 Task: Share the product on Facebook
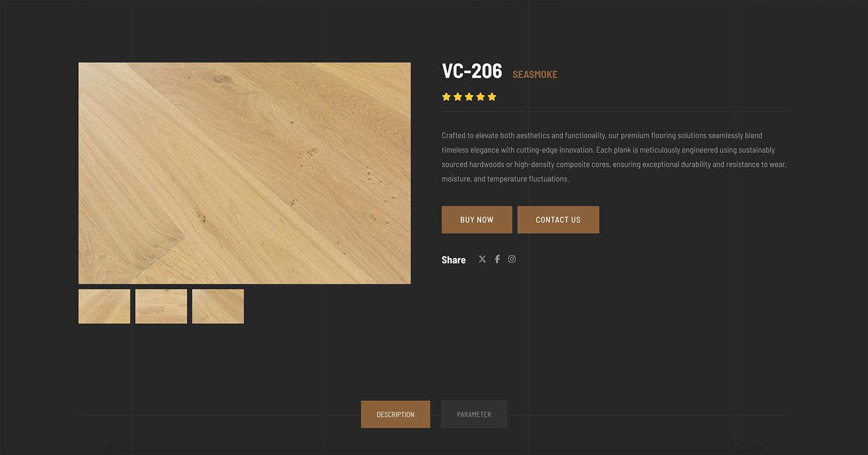click(x=497, y=259)
